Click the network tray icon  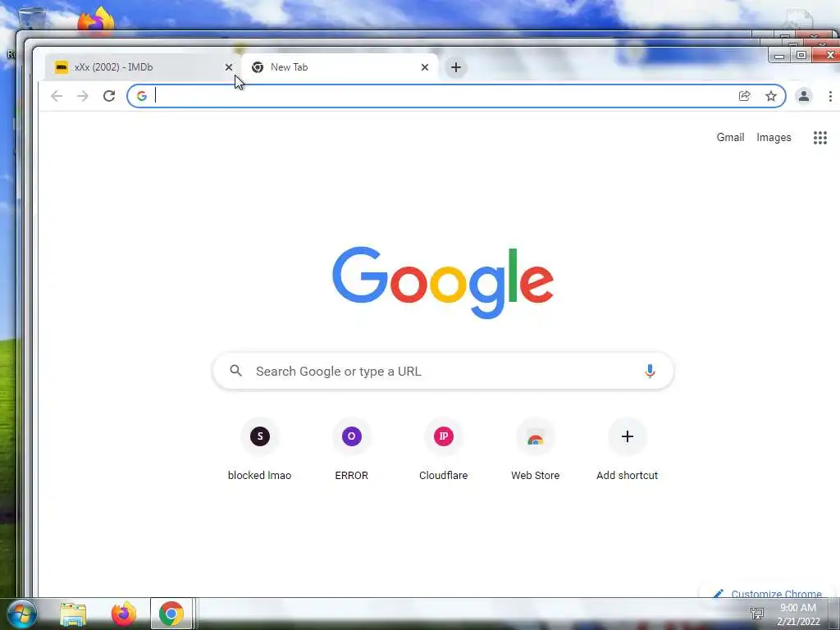[757, 613]
